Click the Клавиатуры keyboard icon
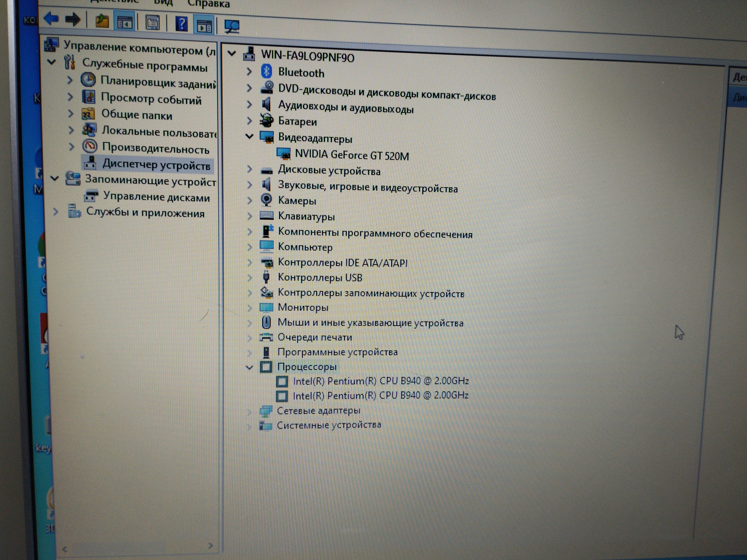The height and width of the screenshot is (560, 747). [x=267, y=215]
